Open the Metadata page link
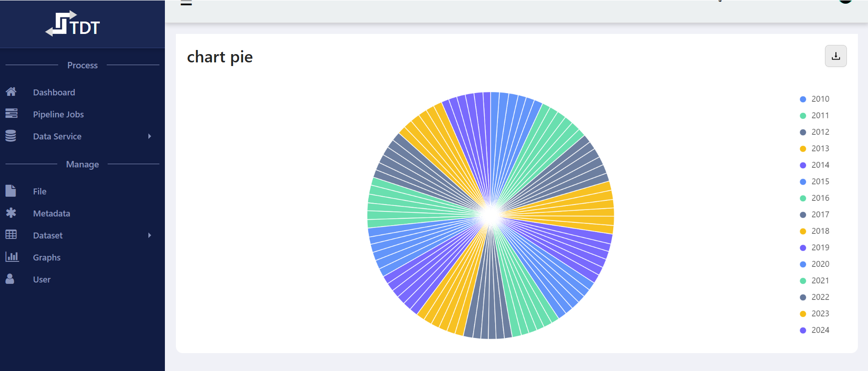Viewport: 868px width, 371px height. pyautogui.click(x=51, y=213)
